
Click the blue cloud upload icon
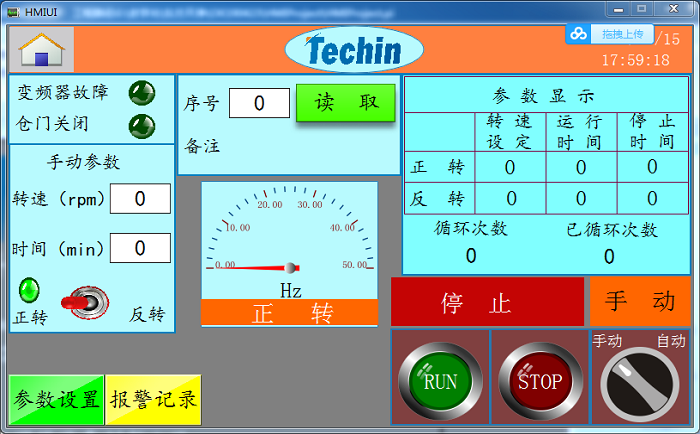579,34
